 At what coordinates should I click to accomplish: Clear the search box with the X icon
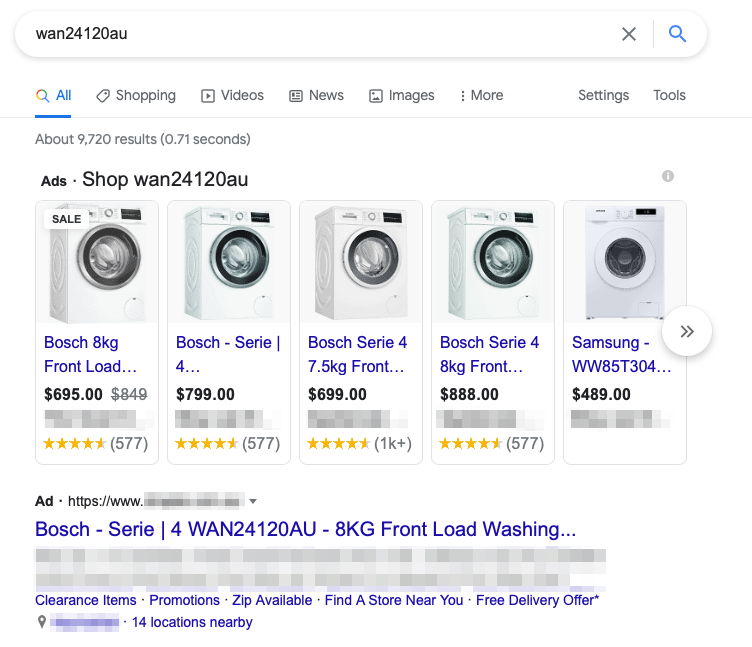point(629,34)
